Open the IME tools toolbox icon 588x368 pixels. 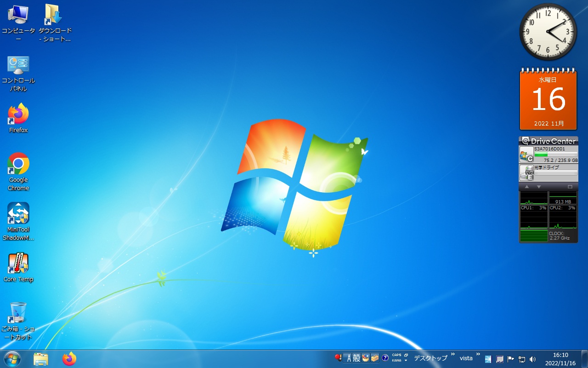tap(375, 358)
